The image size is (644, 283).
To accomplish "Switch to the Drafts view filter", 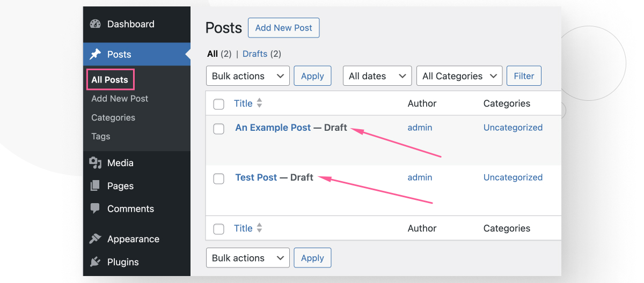I will click(x=255, y=54).
